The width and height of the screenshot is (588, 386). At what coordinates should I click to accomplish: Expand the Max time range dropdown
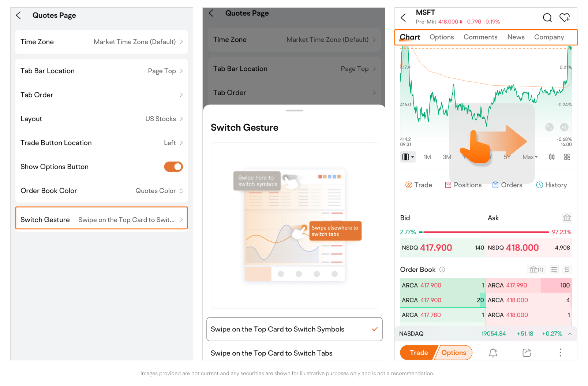530,157
